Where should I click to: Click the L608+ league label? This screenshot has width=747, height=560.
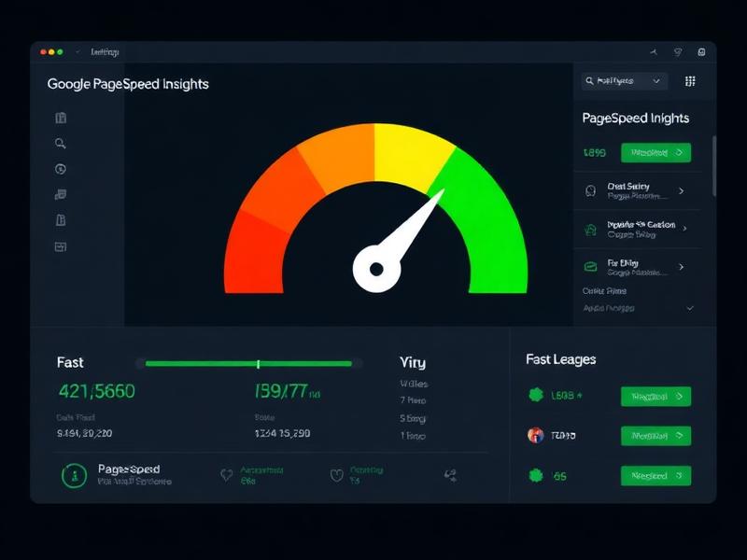pyautogui.click(x=566, y=395)
